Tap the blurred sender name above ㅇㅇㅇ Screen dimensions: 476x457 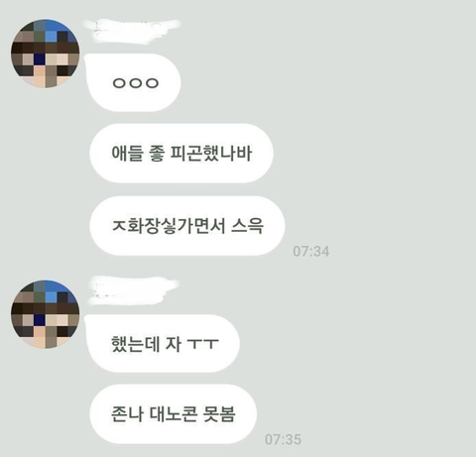click(132, 31)
